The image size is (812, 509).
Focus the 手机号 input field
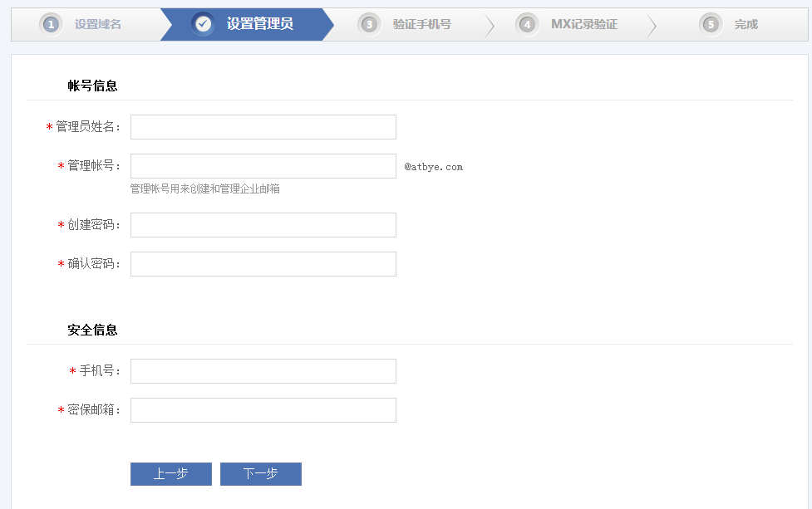coord(263,371)
